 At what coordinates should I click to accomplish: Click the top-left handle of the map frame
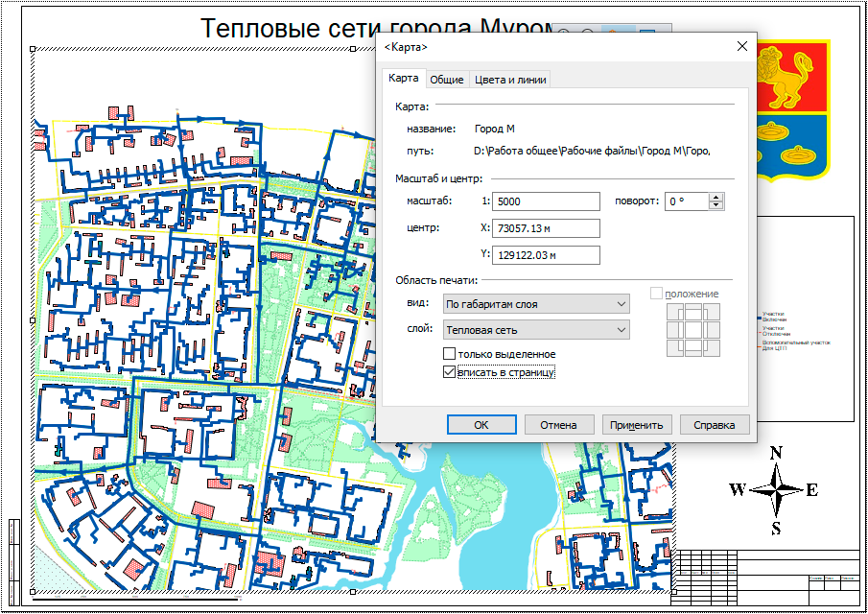click(x=34, y=49)
